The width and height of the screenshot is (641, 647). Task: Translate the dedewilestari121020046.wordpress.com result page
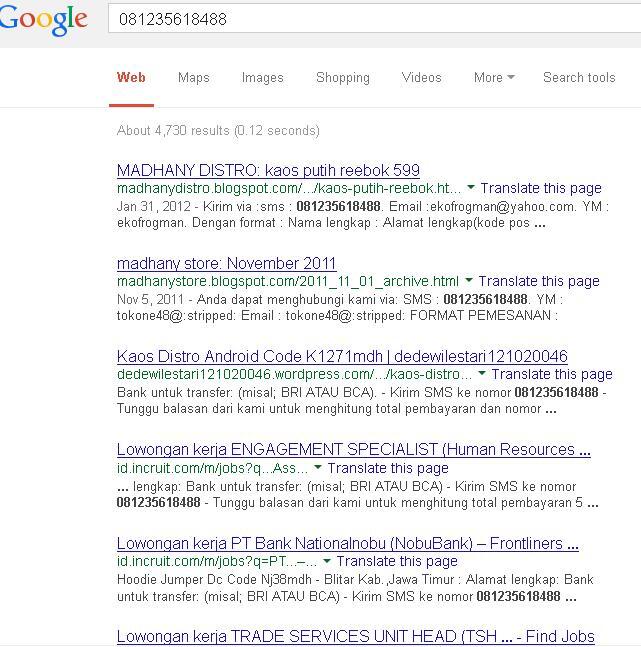552,374
